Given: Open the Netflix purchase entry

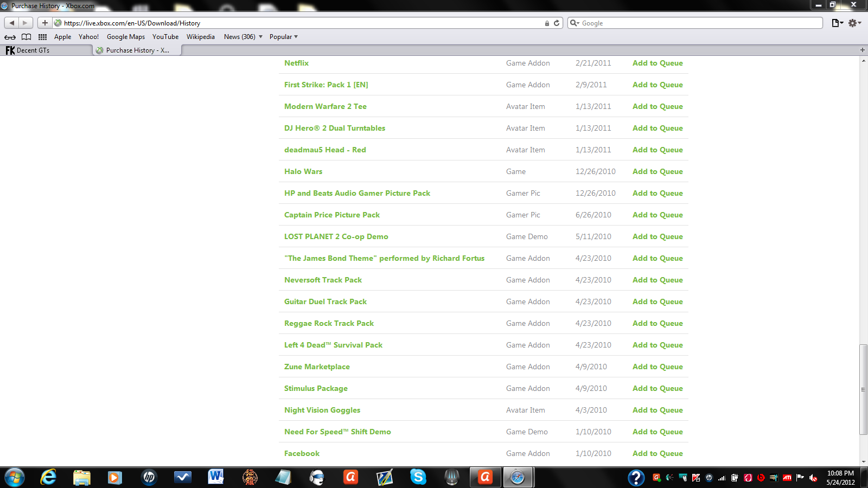Looking at the screenshot, I should click(x=296, y=63).
